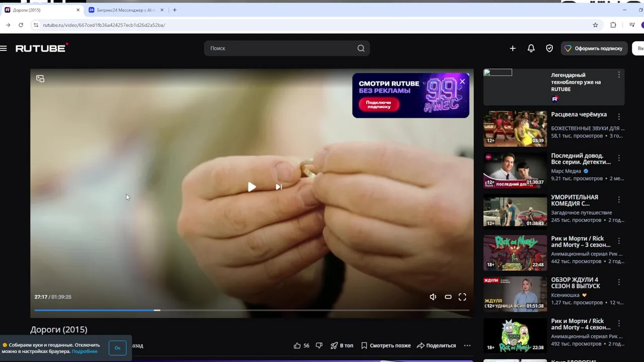Open options for УМОРИТЕЛЬНАЯ КОМЕДИЯ video
This screenshot has height=362, width=644.
(x=619, y=200)
